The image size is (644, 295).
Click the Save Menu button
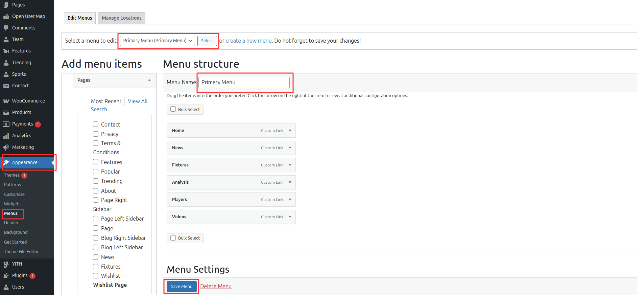coord(182,287)
